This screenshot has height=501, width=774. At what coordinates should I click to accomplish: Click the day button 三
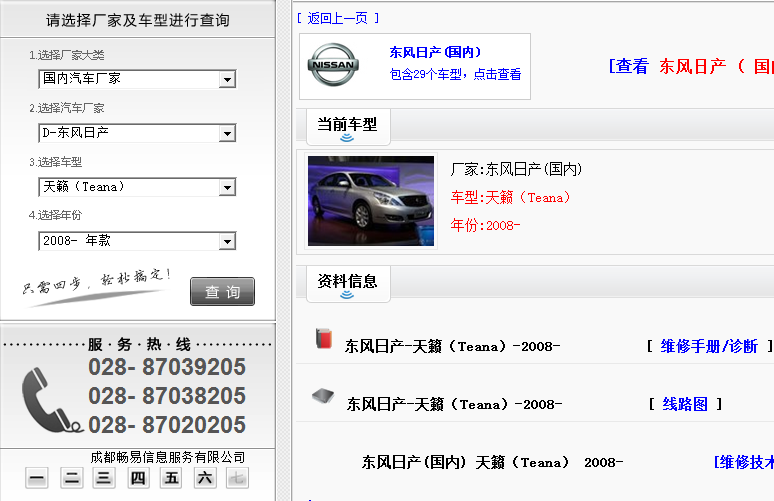(104, 478)
